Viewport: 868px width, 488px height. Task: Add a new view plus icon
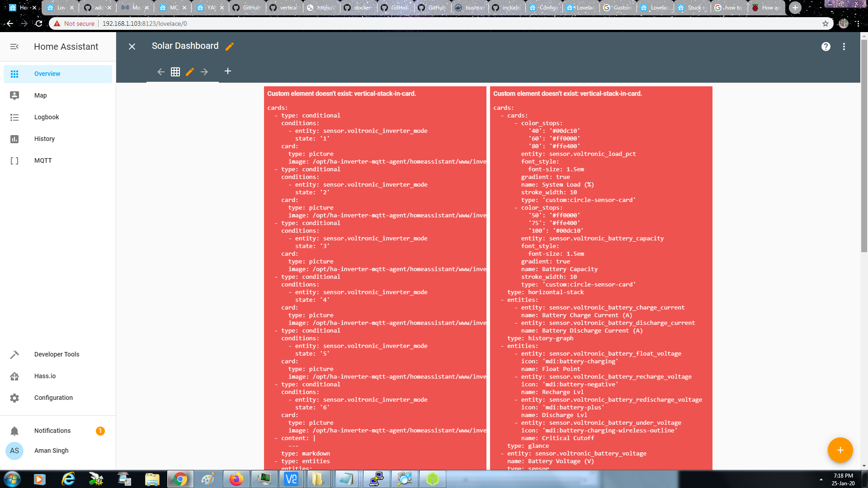[228, 71]
